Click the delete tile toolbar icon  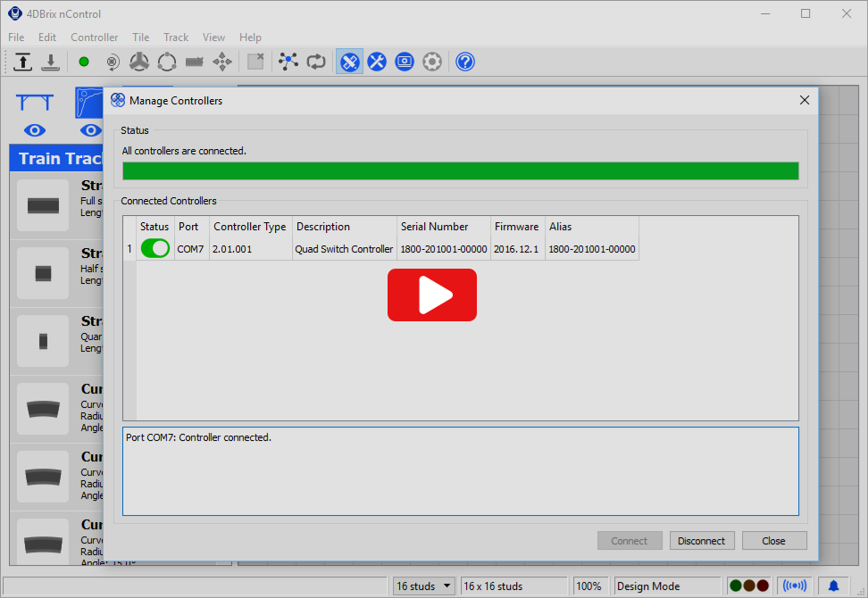(255, 62)
